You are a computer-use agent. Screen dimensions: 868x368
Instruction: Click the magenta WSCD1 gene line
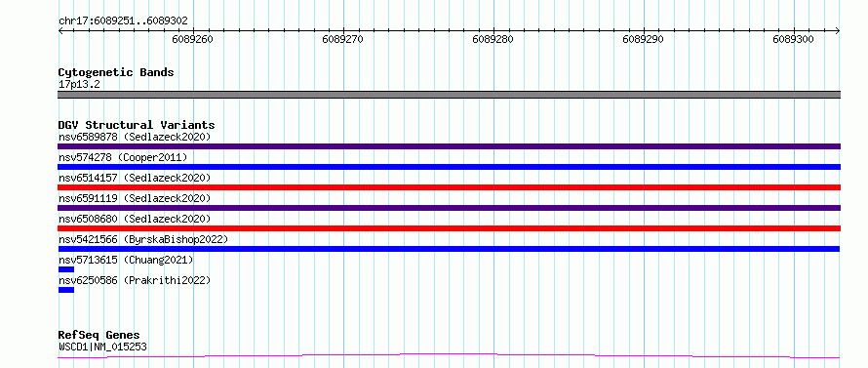(x=449, y=355)
